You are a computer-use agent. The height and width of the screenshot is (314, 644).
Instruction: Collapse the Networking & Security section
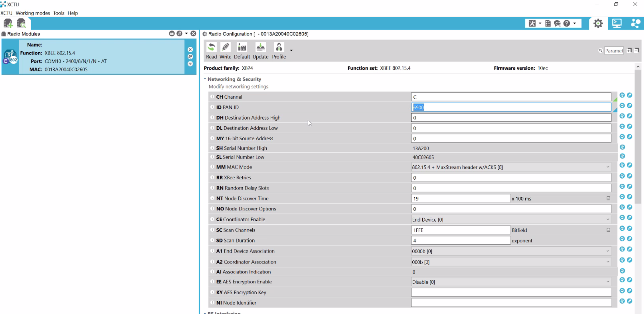click(205, 79)
